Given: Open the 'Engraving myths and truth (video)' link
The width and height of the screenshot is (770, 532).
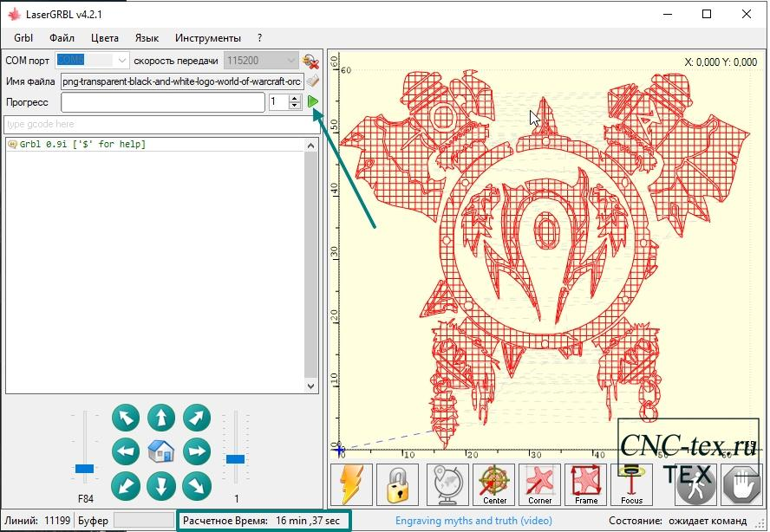Looking at the screenshot, I should pyautogui.click(x=473, y=521).
